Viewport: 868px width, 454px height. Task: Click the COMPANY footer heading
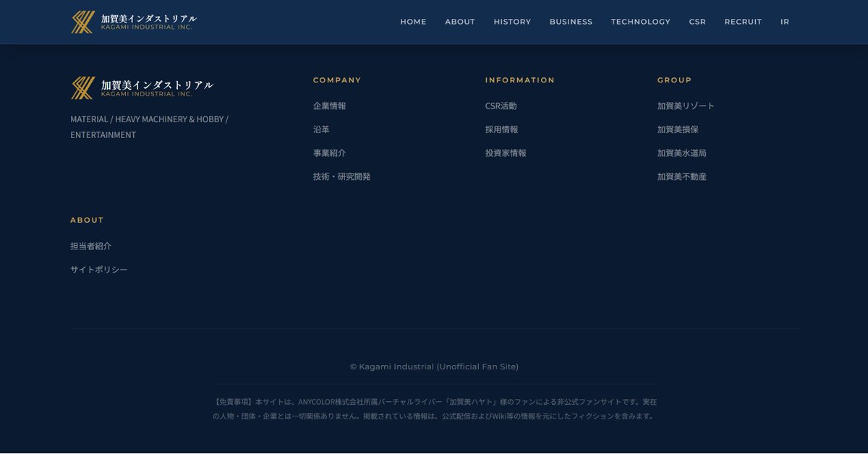337,80
